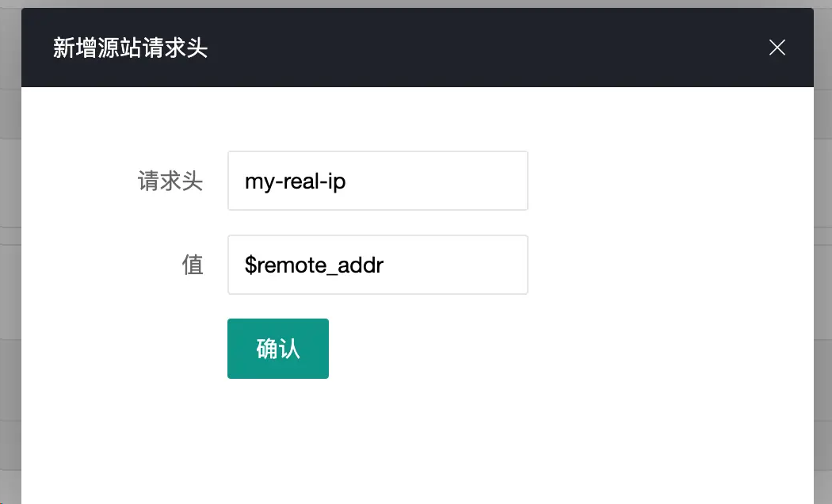
Task: Click the 新增源站请求头 dialog title
Action: (130, 48)
